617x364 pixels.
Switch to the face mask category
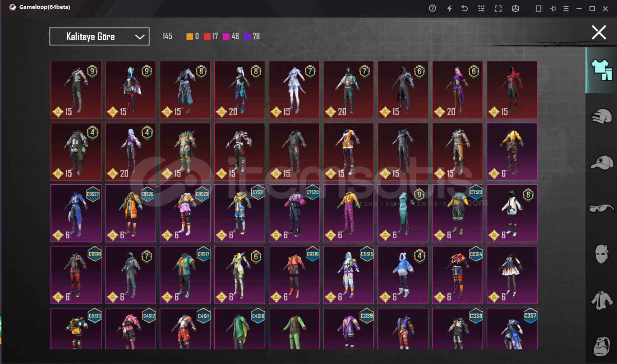(x=602, y=254)
